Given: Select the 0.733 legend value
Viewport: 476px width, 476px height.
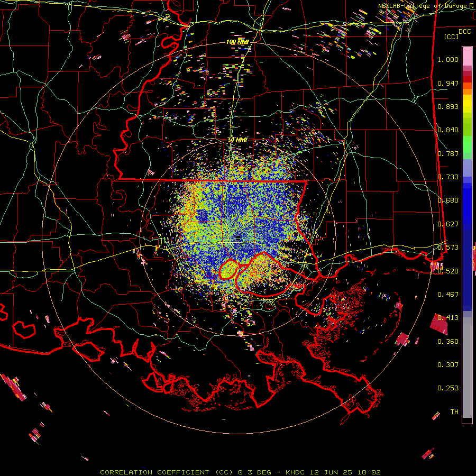Looking at the screenshot, I should pos(448,177).
